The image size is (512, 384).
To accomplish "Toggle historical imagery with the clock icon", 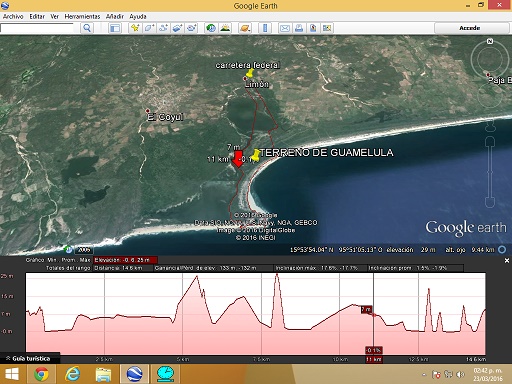I will [x=211, y=28].
